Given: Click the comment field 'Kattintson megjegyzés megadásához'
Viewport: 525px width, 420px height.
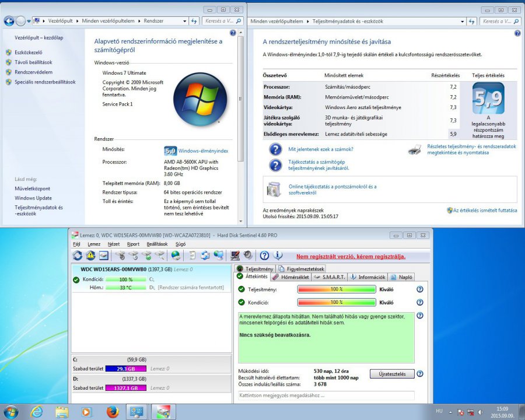Looking at the screenshot, I should point(327,395).
